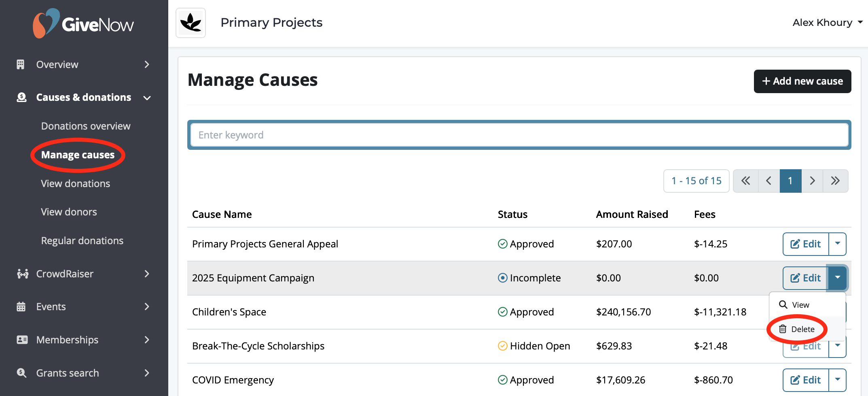Viewport: 868px width, 396px height.
Task: Click the $-14.25 fees cell
Action: [x=711, y=244]
